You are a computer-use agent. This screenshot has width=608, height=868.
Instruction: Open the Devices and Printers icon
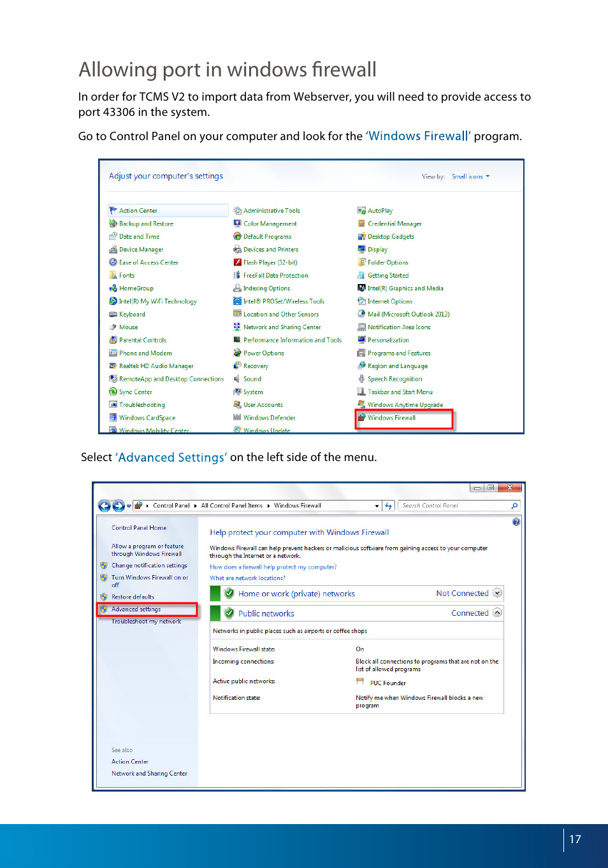coord(237,250)
